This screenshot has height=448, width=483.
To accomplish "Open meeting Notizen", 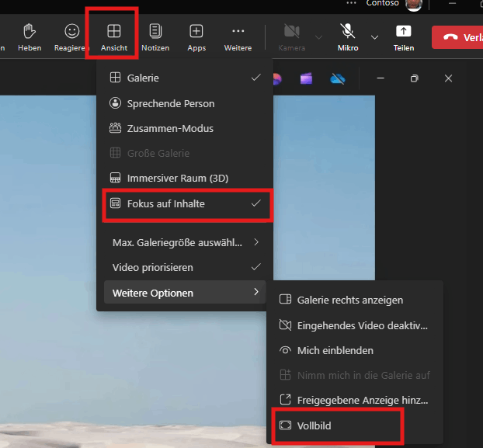I will (155, 37).
